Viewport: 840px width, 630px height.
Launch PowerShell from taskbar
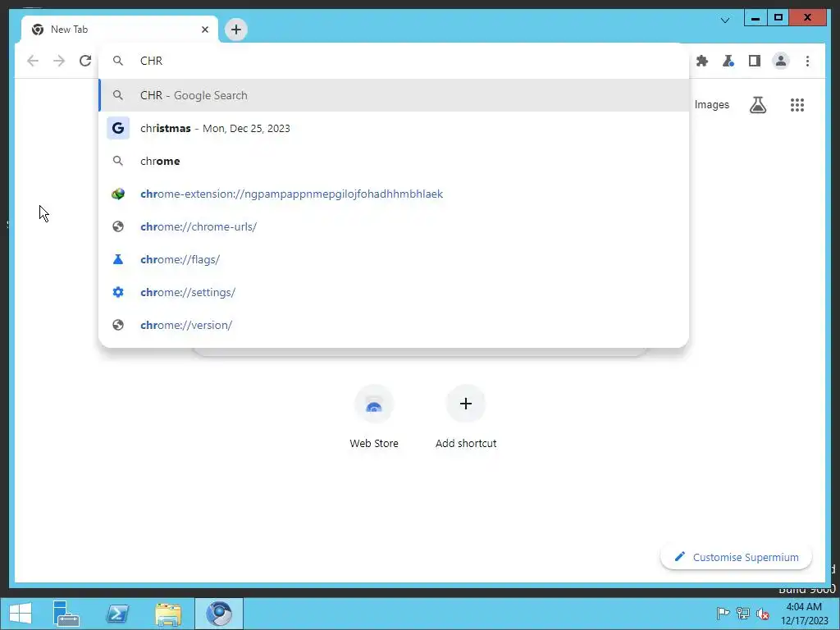coord(117,614)
